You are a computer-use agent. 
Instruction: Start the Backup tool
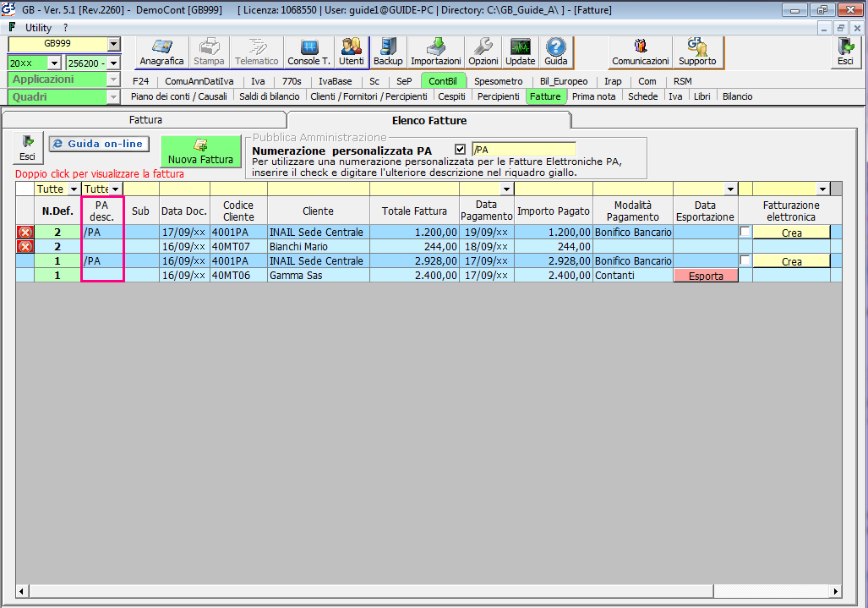click(x=388, y=52)
